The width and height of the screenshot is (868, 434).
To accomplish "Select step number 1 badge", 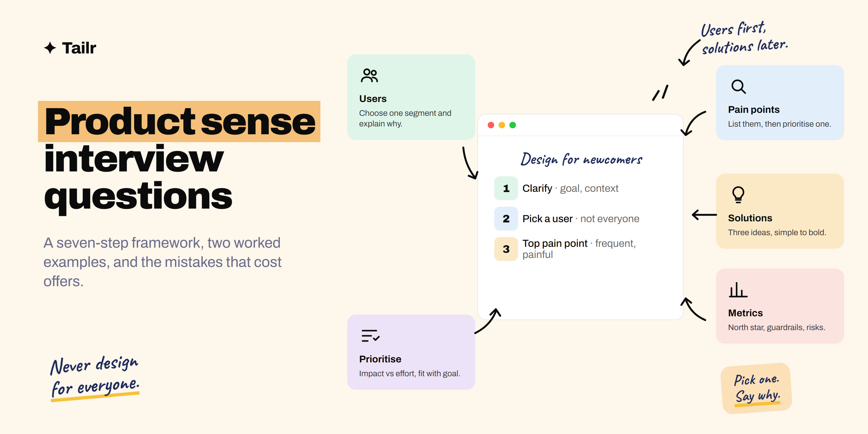I will [x=506, y=188].
